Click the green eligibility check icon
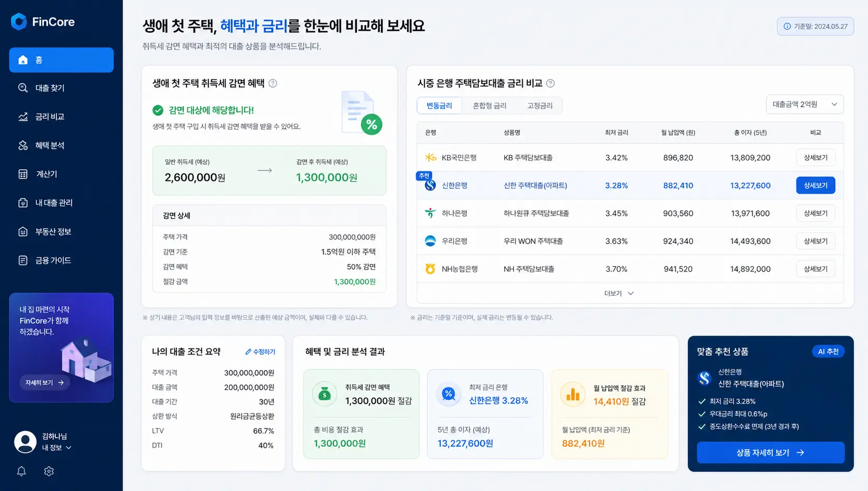 click(158, 110)
